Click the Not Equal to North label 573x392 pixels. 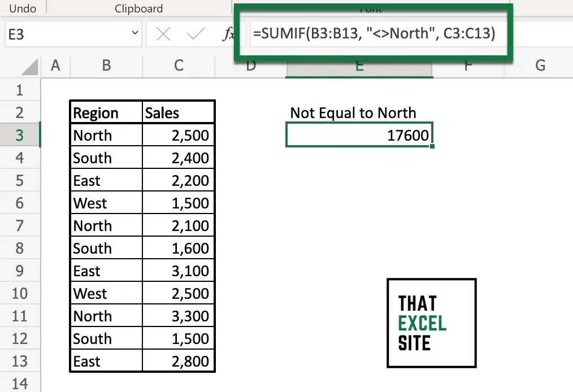pos(353,112)
